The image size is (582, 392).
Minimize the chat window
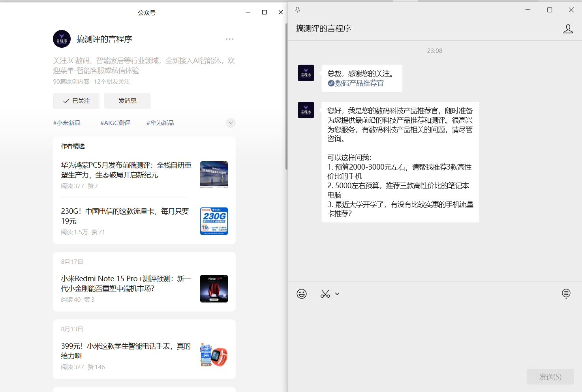(528, 10)
